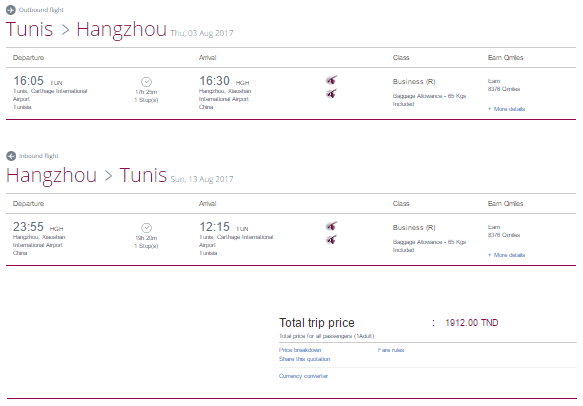Screen dimensions: 583x406
Task: Expand More details for inbound flight
Action: coord(506,255)
